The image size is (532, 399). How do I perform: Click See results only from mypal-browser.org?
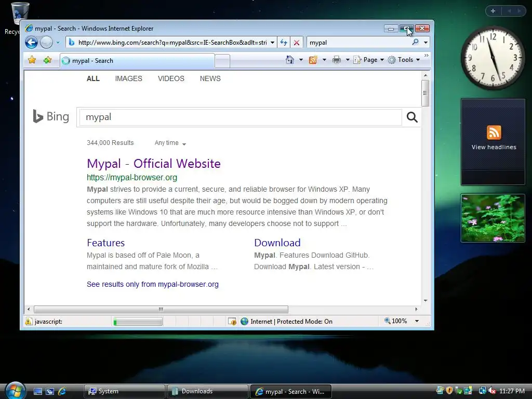point(152,284)
